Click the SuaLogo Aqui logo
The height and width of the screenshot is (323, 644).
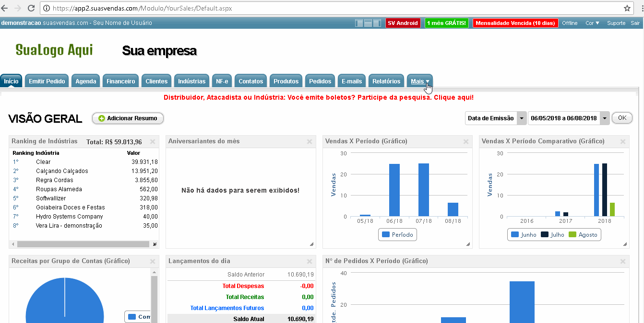coord(54,50)
